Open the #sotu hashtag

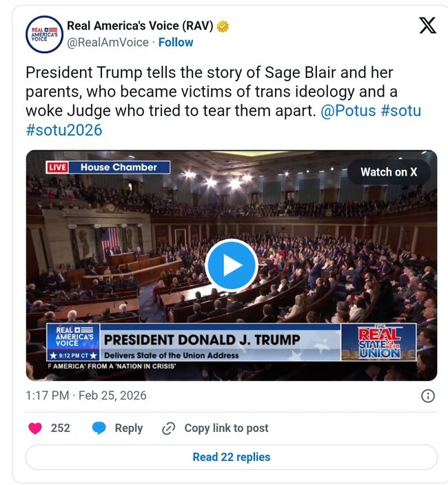[400, 111]
